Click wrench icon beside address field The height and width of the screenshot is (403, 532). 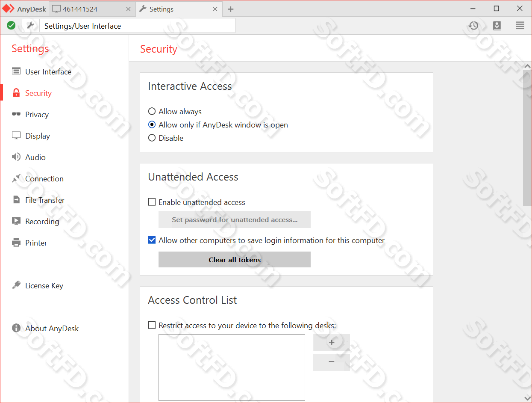pos(30,26)
